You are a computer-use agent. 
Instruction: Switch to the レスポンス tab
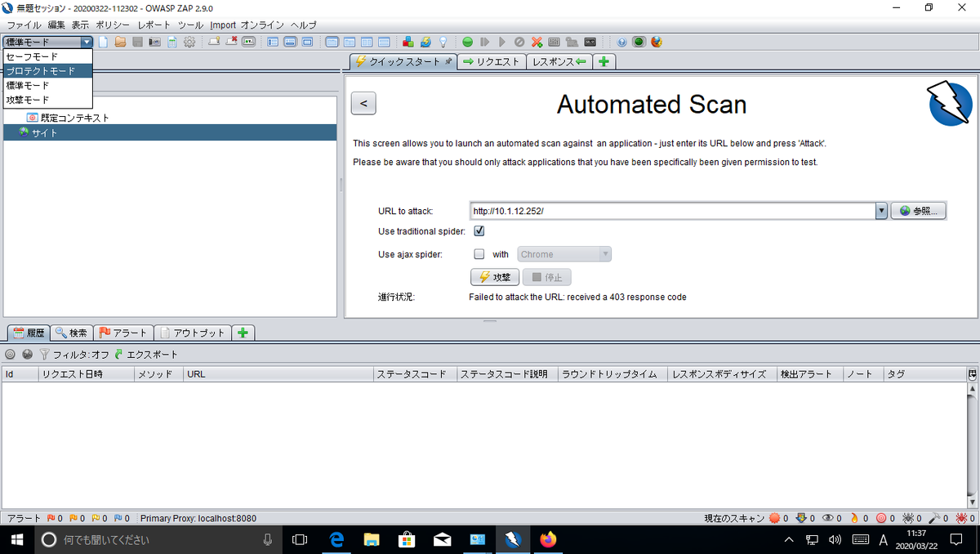(559, 61)
